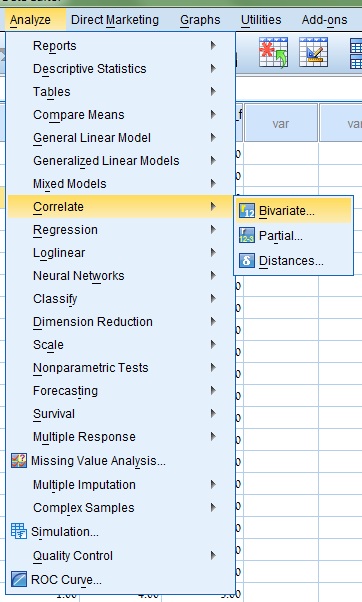The height and width of the screenshot is (602, 362).
Task: Click the ROC Curve icon
Action: click(x=19, y=579)
